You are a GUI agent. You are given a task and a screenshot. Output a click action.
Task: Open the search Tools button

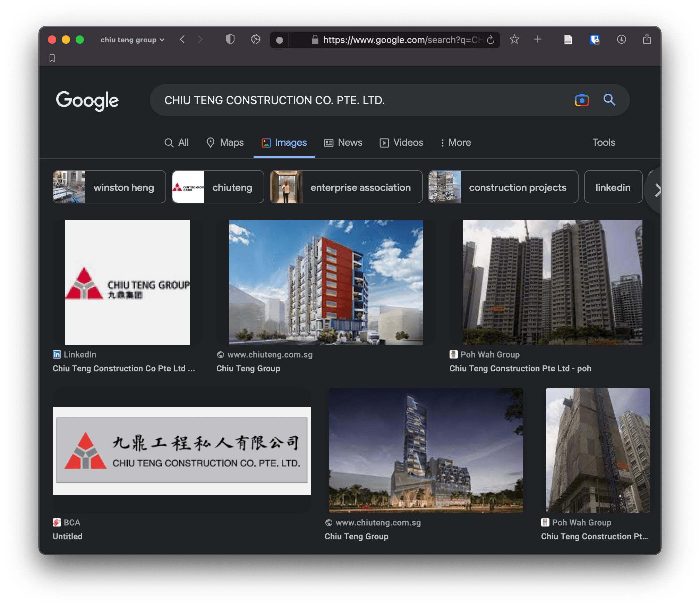pyautogui.click(x=604, y=142)
